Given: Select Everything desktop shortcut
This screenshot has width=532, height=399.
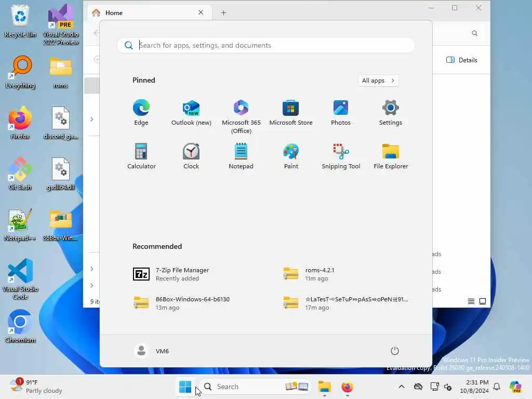Looking at the screenshot, I should click(x=20, y=72).
